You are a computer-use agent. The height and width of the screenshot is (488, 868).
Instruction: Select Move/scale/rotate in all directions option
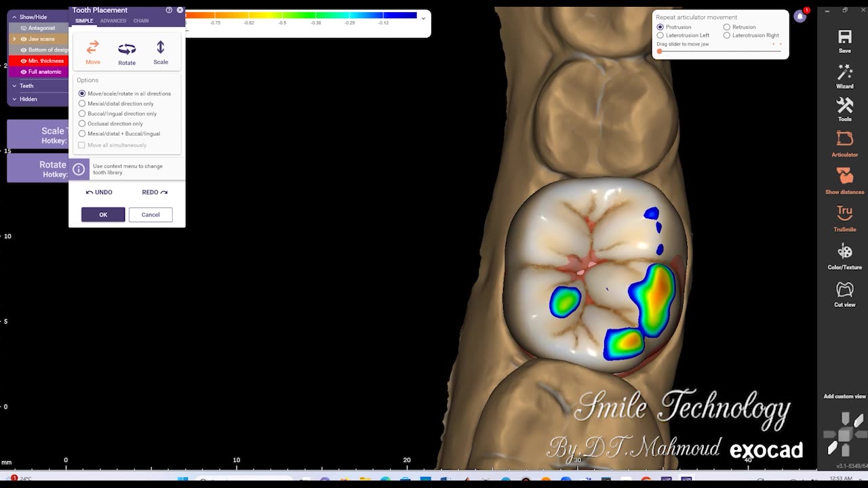tap(125, 94)
